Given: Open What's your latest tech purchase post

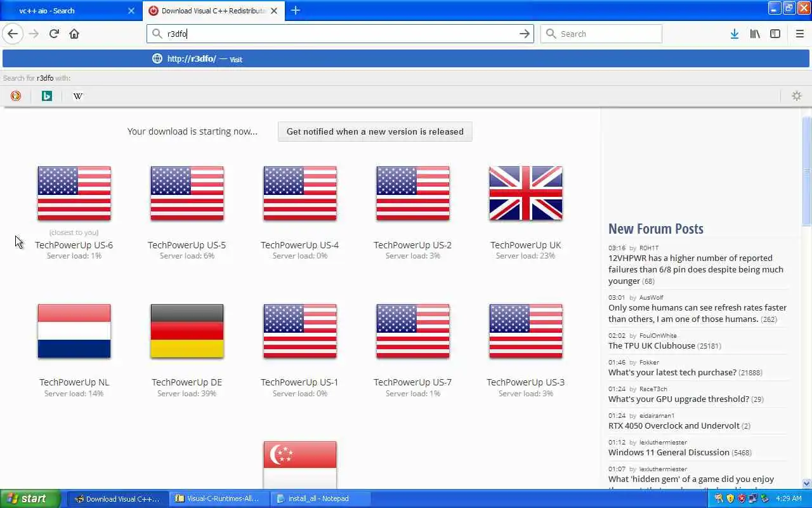Looking at the screenshot, I should pos(672,373).
